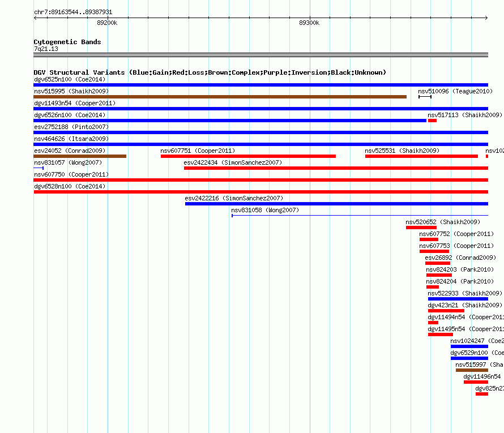Click the esv24052 (Conrad2009) brown bar
The width and height of the screenshot is (504, 433).
(x=80, y=156)
